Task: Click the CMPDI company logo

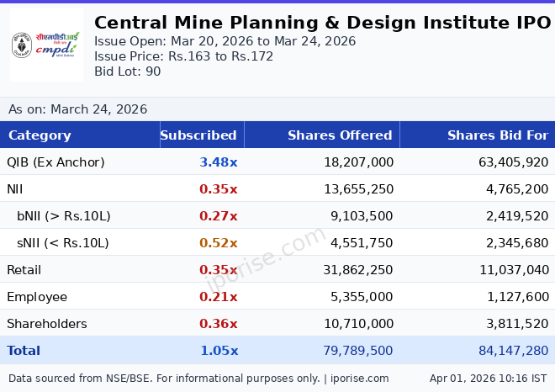Action: coord(46,45)
